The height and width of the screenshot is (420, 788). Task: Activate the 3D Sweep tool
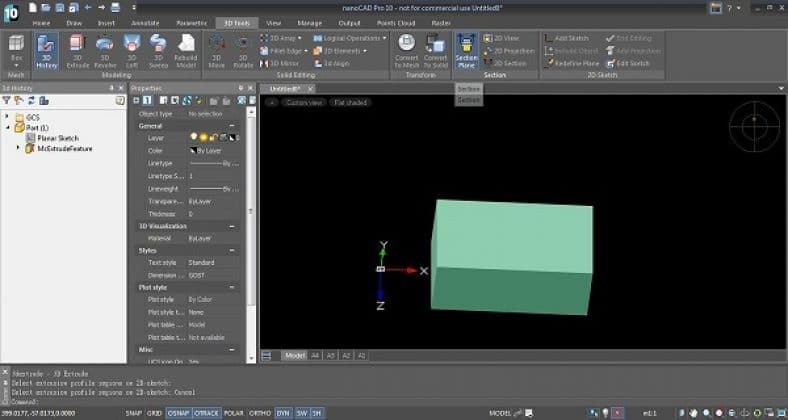[159, 48]
